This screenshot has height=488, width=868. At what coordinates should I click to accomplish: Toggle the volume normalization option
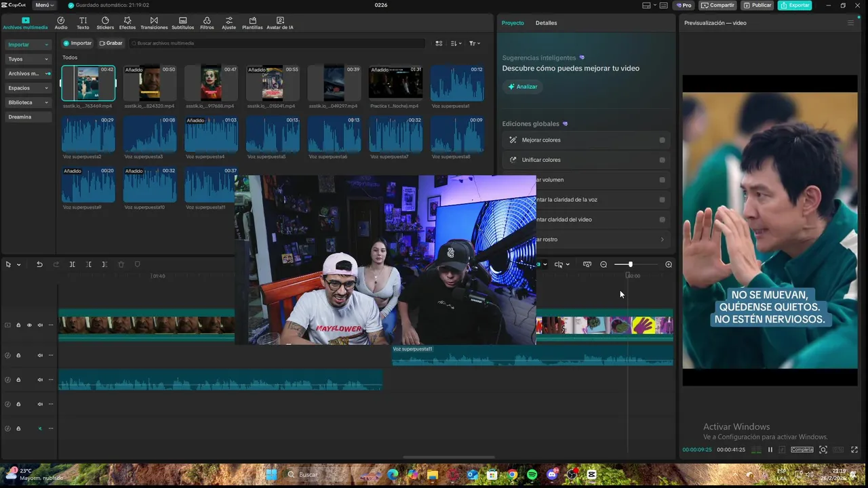tap(662, 180)
